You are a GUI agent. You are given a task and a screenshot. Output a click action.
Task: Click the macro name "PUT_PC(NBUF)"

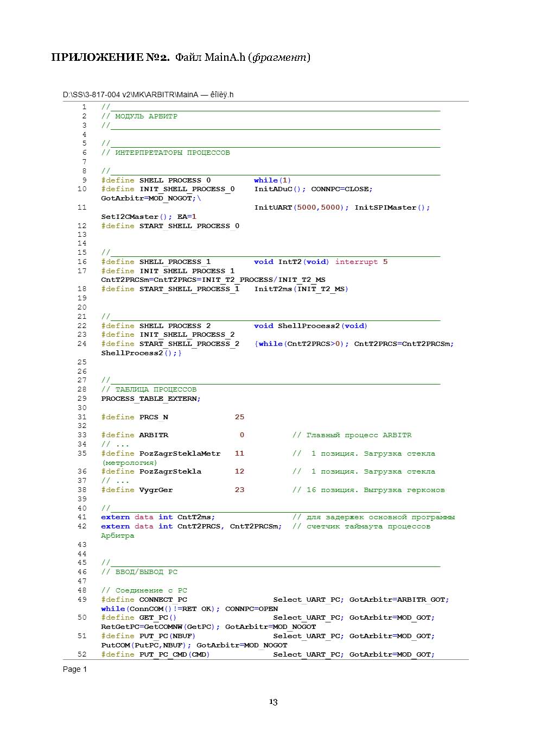coord(168,636)
